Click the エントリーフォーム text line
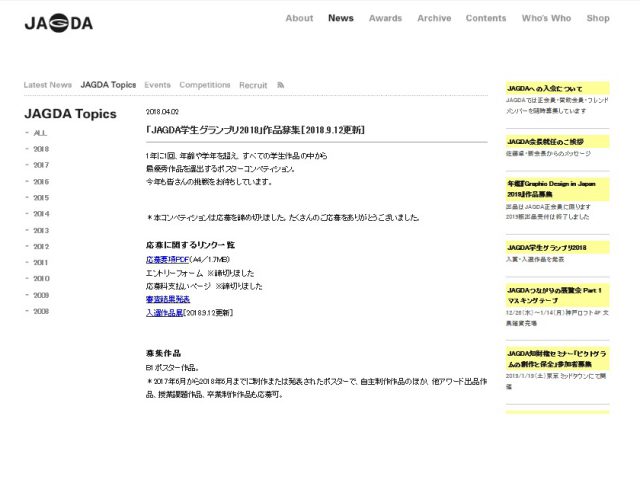The width and height of the screenshot is (640, 480). click(200, 273)
